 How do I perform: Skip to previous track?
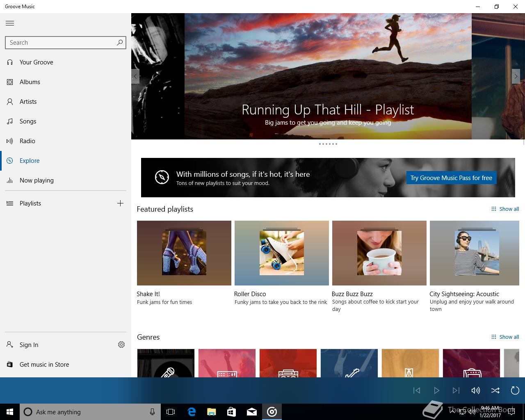pos(417,390)
